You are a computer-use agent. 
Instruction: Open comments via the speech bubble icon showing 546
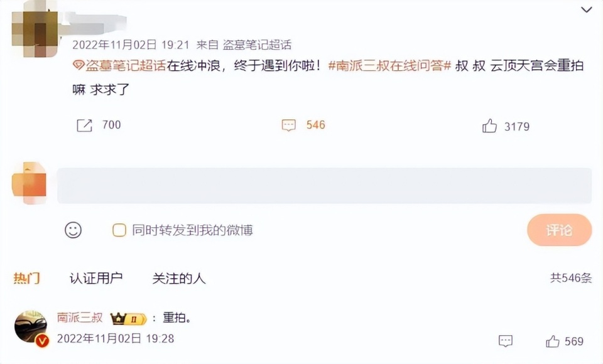point(288,125)
